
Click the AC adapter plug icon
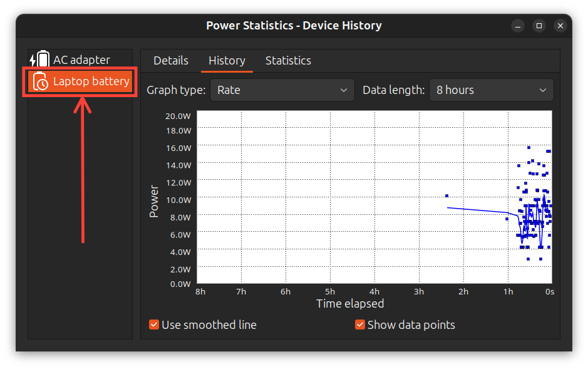[40, 60]
